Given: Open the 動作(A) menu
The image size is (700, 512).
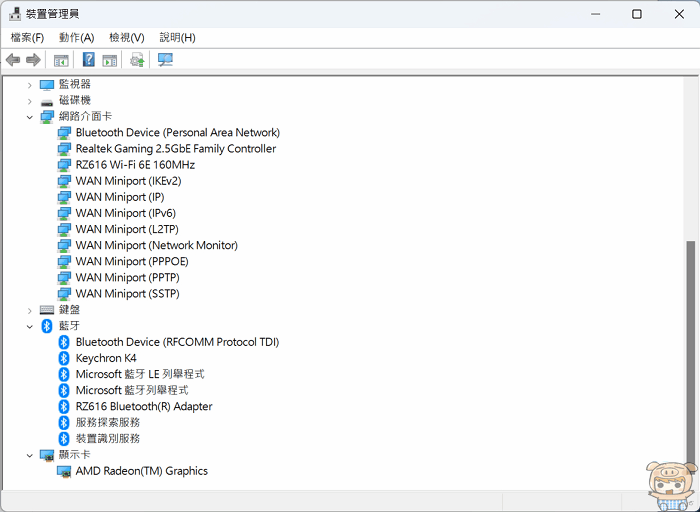Looking at the screenshot, I should [76, 37].
